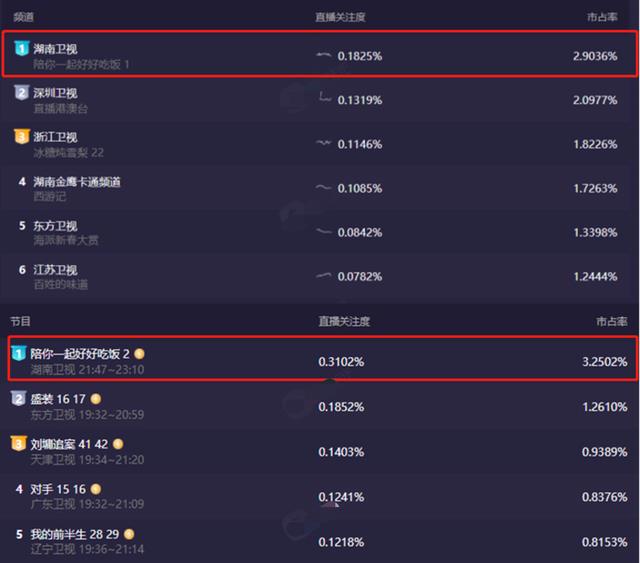Click the 直播关注度 header above the programs list
The image size is (640, 563).
(344, 321)
